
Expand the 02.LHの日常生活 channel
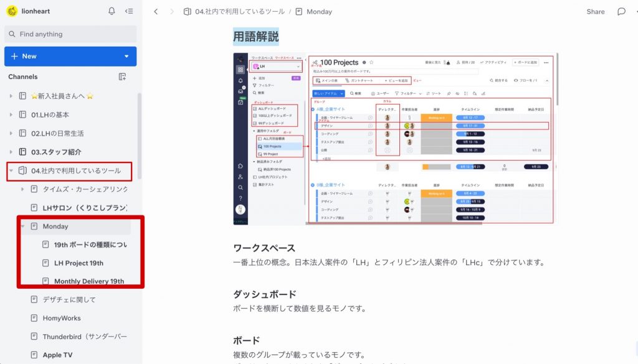pyautogui.click(x=11, y=133)
